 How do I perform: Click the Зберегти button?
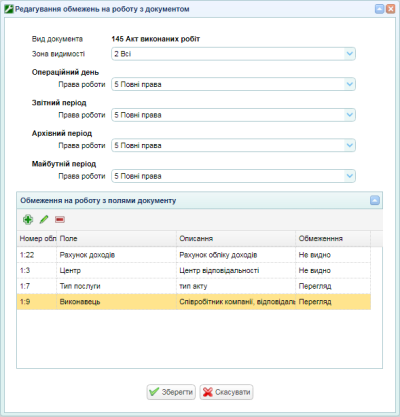tap(171, 392)
